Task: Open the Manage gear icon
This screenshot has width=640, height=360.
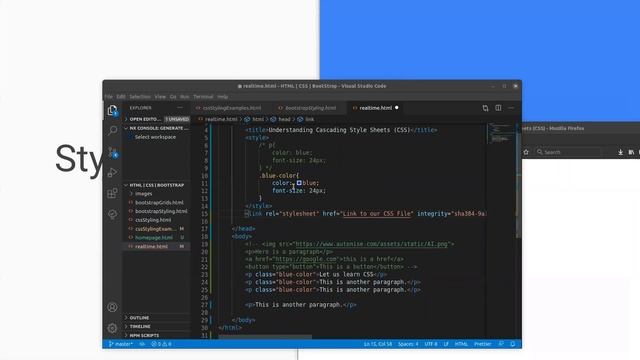Action: tap(112, 328)
